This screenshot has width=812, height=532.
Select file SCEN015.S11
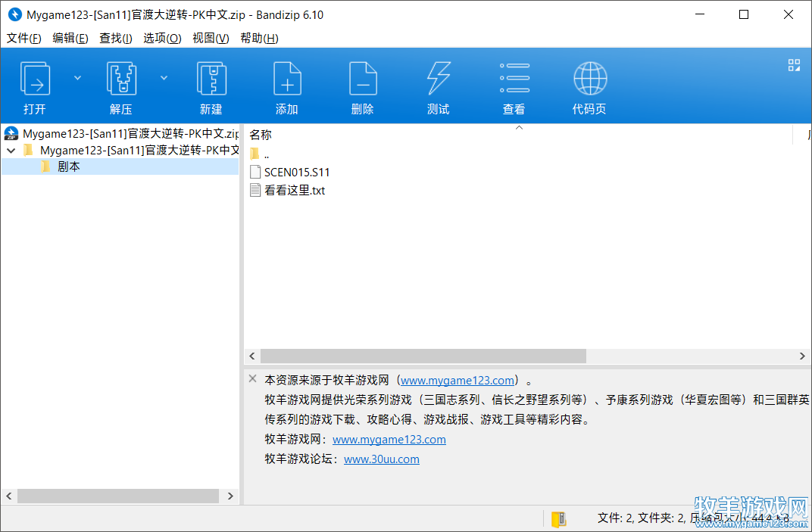coord(297,173)
